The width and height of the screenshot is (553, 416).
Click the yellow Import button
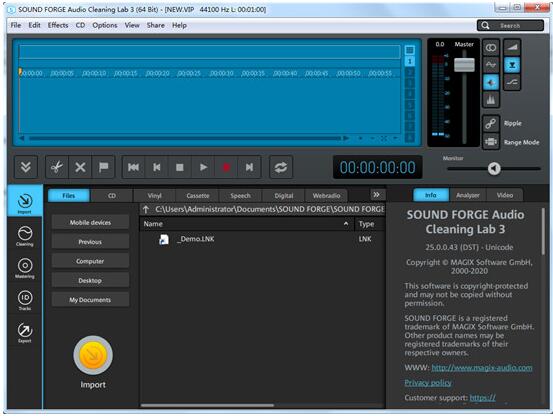93,355
